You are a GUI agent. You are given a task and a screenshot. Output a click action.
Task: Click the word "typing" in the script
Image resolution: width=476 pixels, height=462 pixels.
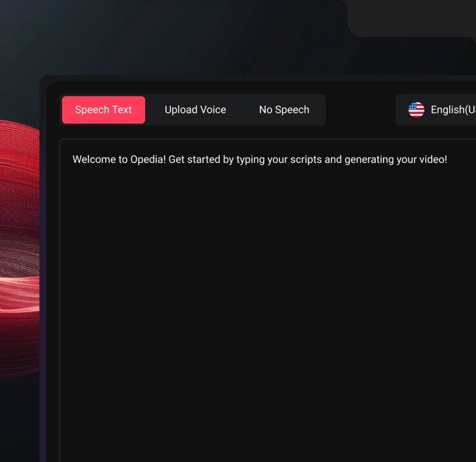tap(250, 160)
